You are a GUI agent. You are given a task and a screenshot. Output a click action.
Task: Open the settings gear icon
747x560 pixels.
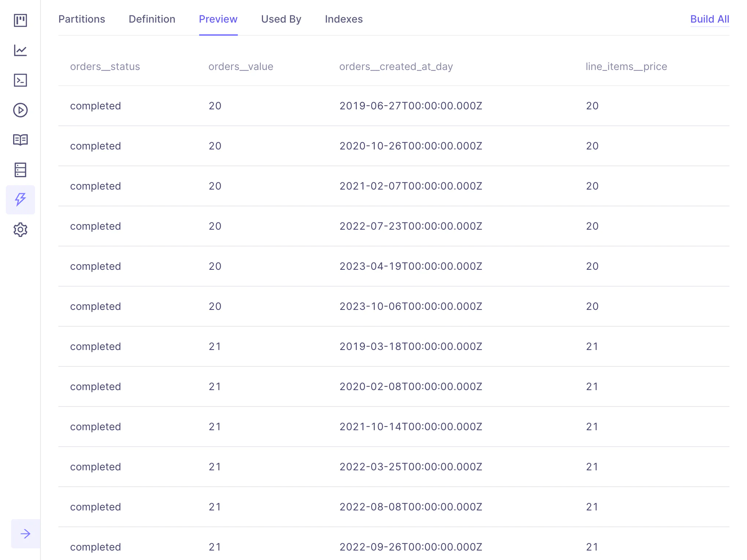click(20, 230)
